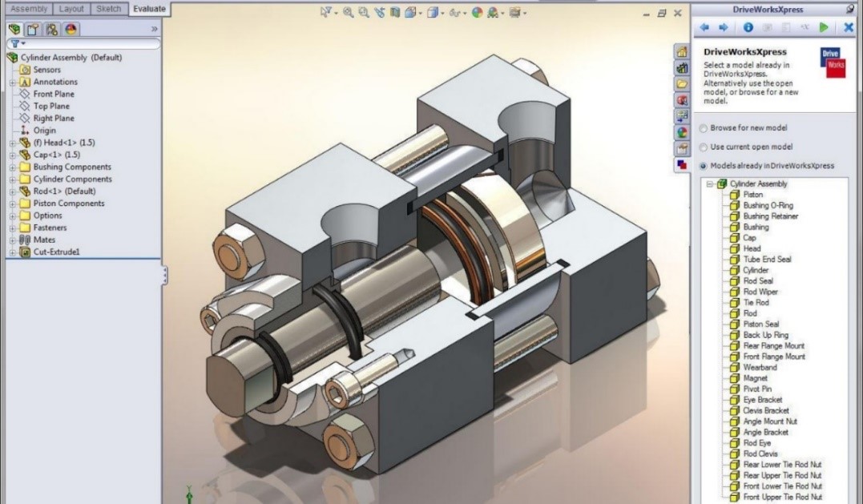Select Bushing O-Ring in DriveWorksXpress list
863x504 pixels.
(x=768, y=205)
